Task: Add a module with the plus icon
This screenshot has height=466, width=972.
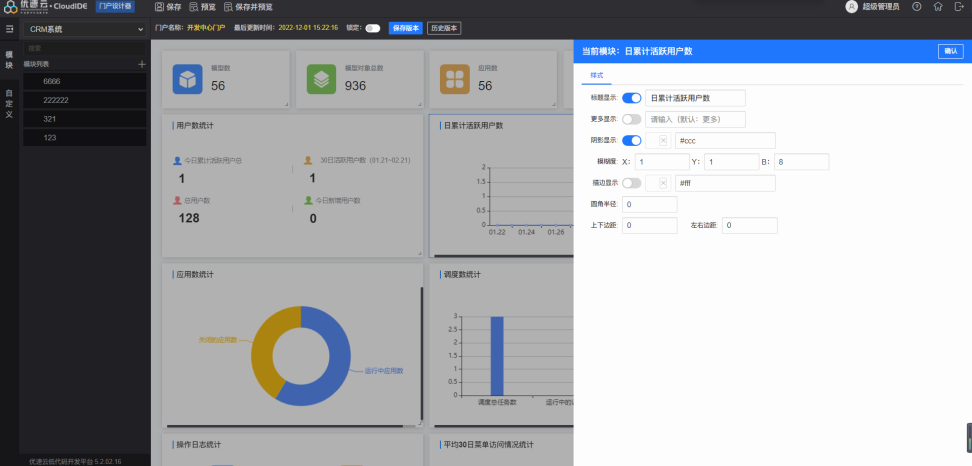Action: tap(142, 64)
